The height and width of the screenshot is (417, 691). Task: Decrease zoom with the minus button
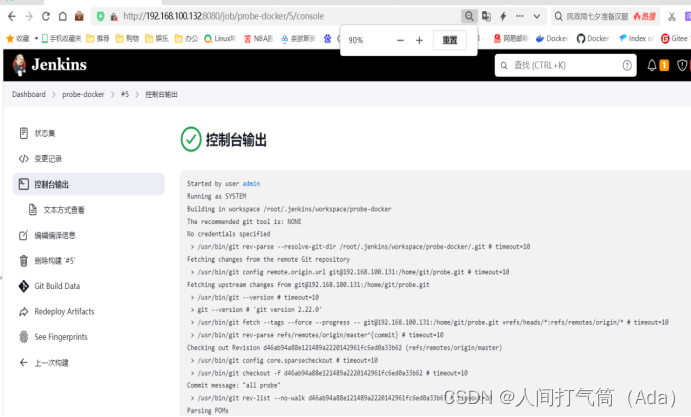(x=400, y=40)
